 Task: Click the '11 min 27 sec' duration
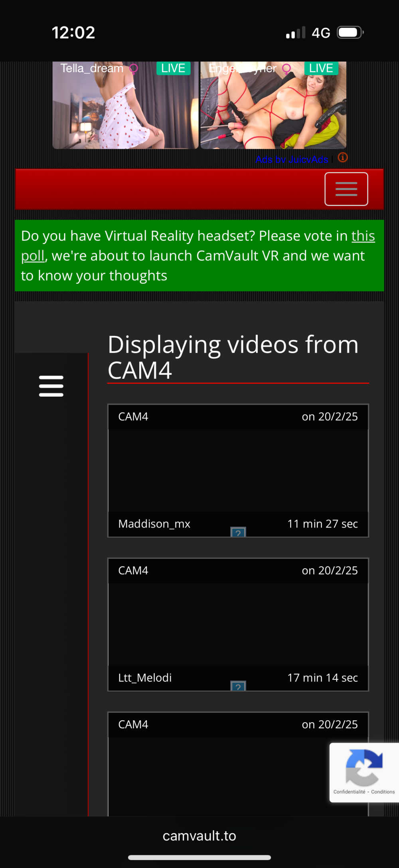tap(323, 524)
